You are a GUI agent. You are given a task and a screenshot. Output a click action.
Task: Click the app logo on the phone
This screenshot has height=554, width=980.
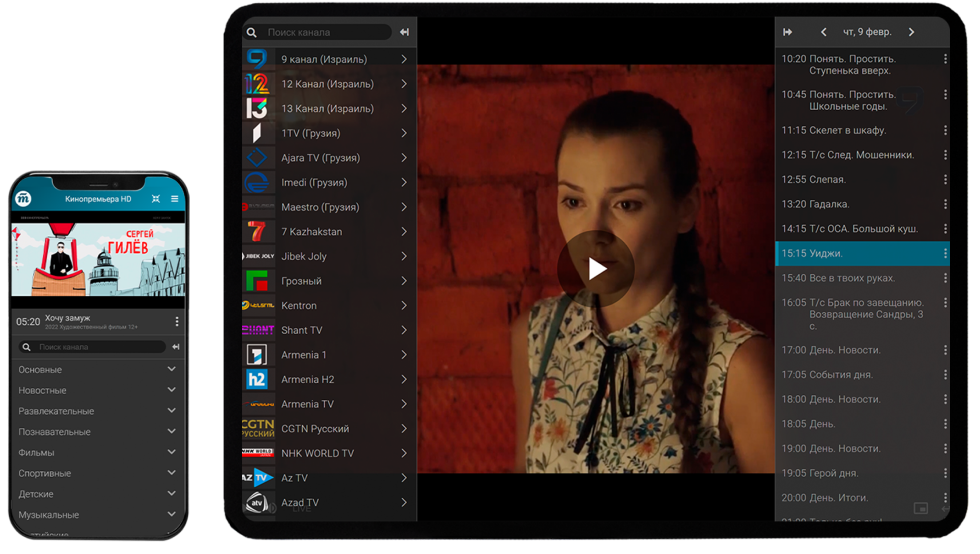[x=24, y=199]
